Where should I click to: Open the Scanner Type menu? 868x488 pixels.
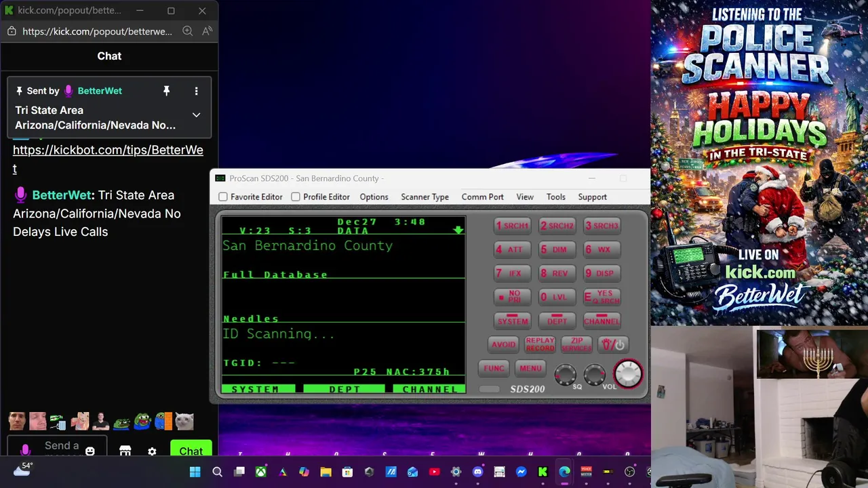425,197
